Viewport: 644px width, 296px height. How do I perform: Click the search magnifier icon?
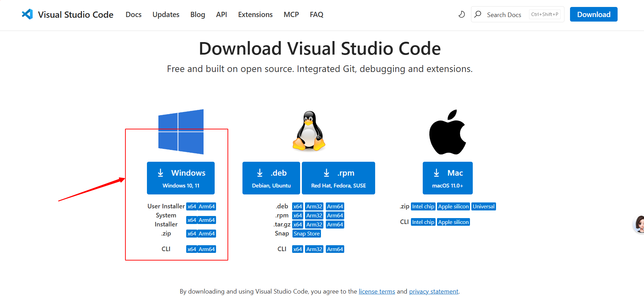(x=478, y=14)
